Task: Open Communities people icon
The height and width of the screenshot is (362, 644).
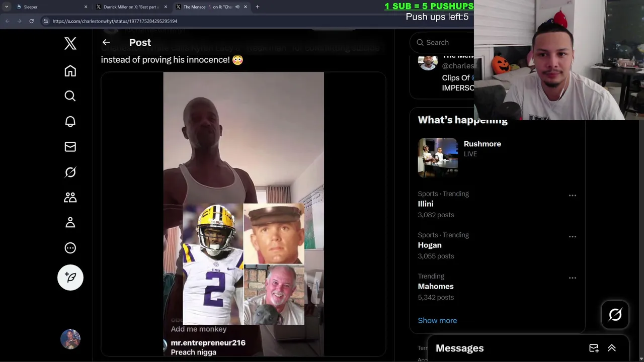Action: coord(70,197)
